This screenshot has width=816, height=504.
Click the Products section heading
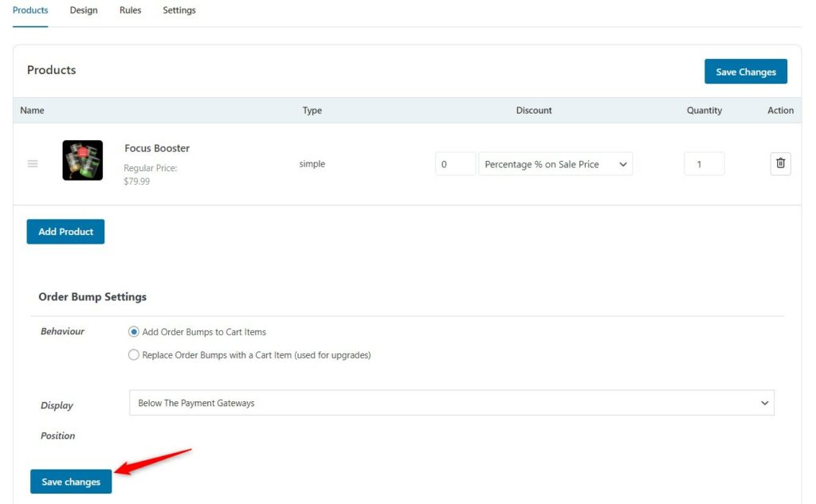click(52, 70)
